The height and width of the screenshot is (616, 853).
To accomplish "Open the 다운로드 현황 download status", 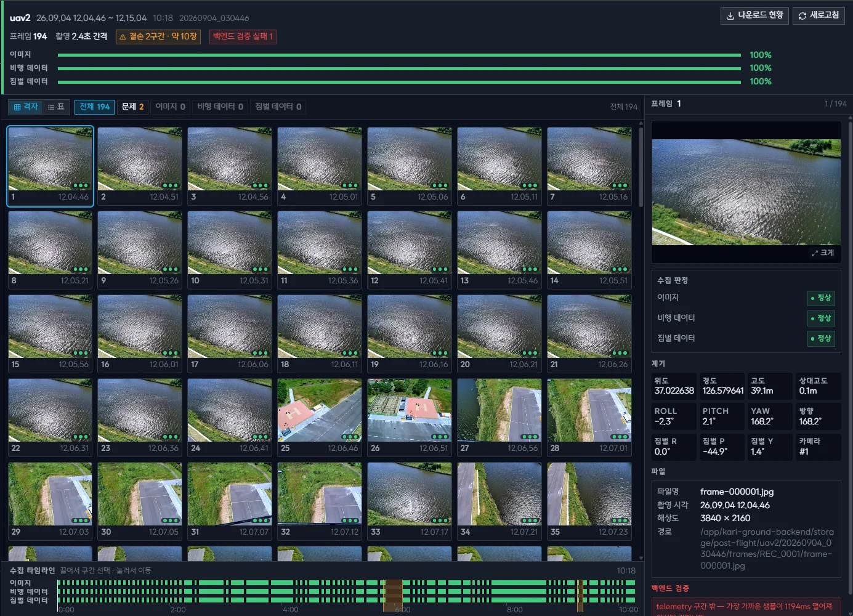I will [x=754, y=15].
